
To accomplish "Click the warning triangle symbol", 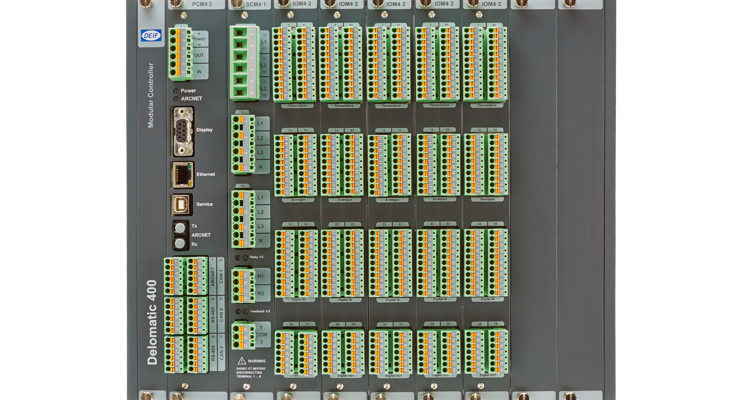I will 242,361.
